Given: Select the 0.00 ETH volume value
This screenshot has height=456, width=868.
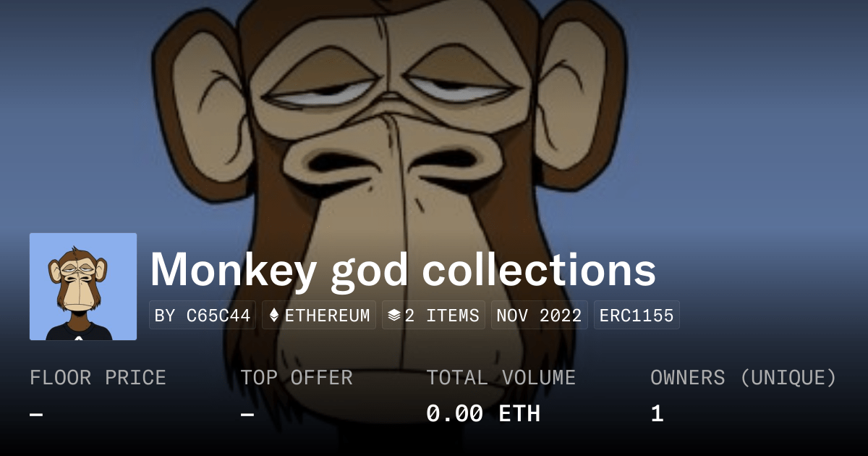Looking at the screenshot, I should click(x=483, y=414).
